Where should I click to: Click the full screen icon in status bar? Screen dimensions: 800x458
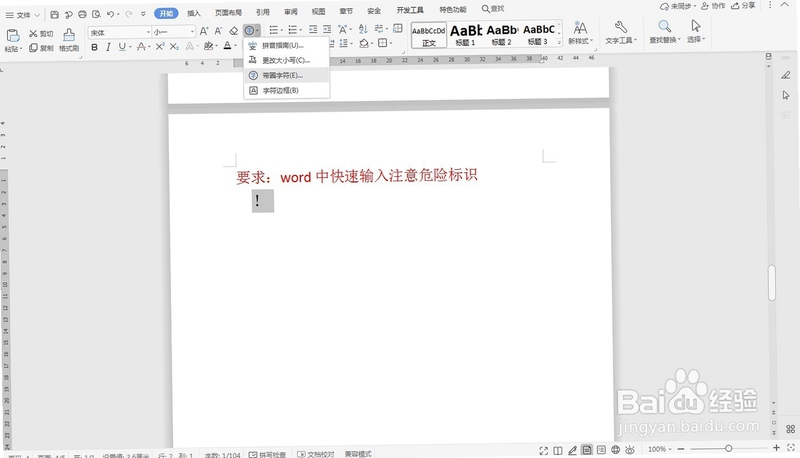pos(543,450)
